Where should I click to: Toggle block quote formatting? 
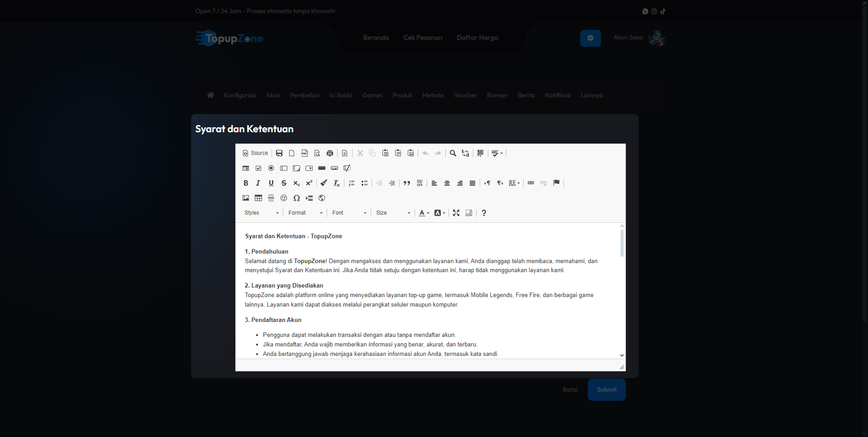407,183
